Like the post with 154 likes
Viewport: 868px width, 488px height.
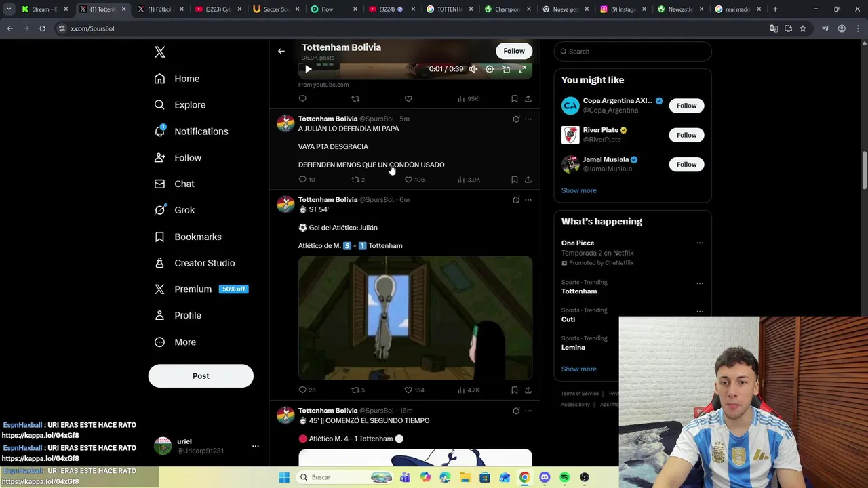[x=414, y=390]
